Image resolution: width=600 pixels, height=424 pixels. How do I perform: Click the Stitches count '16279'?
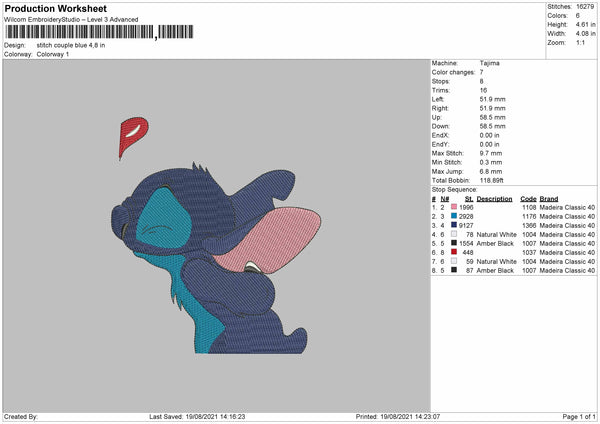585,7
